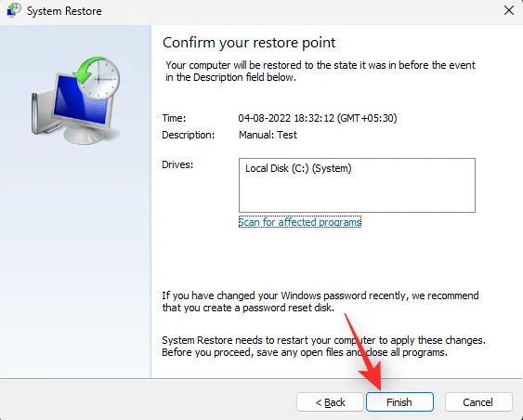This screenshot has width=523, height=420.
Task: Click the restore time value 04-08-2022
Action: pyautogui.click(x=318, y=118)
